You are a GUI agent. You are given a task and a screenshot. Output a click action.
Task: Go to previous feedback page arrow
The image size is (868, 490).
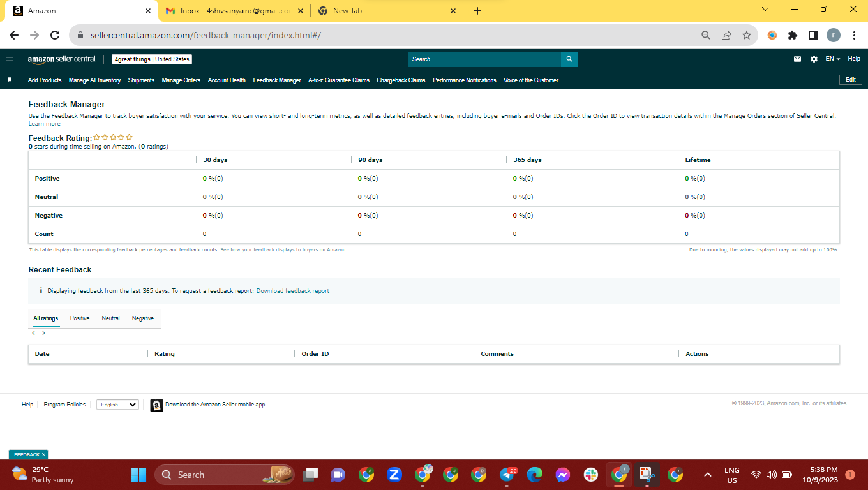click(x=34, y=333)
